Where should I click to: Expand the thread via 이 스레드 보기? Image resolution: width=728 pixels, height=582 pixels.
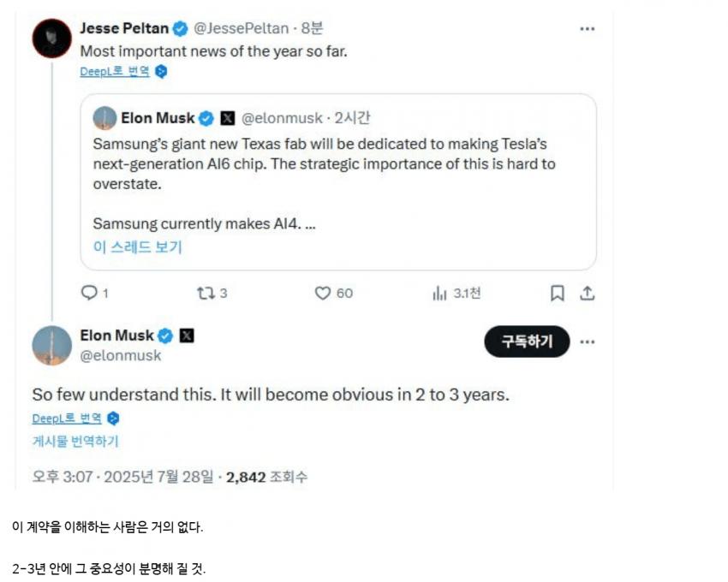point(140,247)
